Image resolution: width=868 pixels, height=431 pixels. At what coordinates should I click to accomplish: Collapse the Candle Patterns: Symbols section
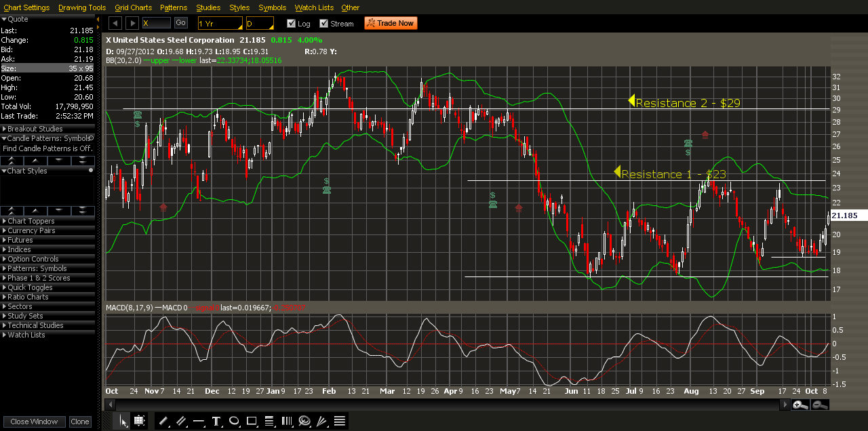tap(3, 138)
